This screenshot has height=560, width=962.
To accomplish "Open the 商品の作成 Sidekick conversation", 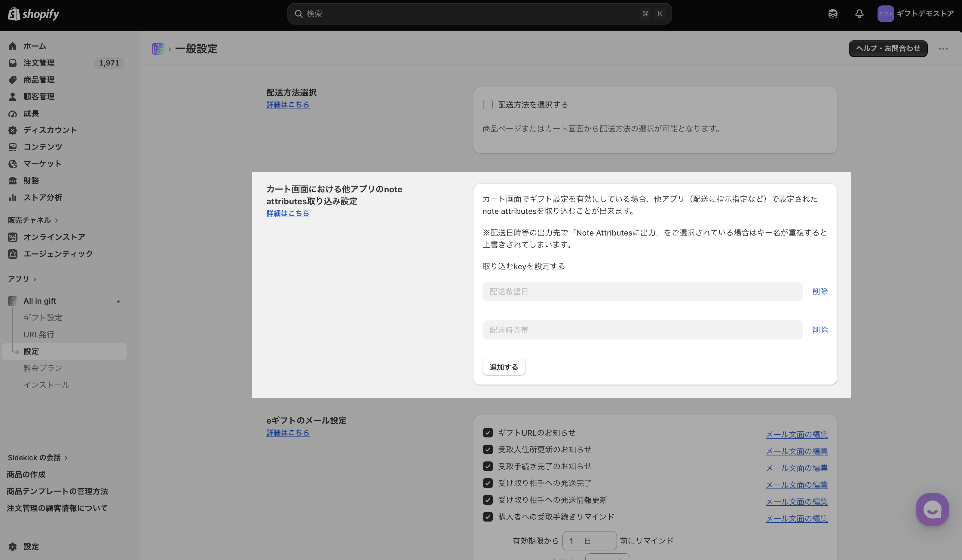I will (x=26, y=474).
